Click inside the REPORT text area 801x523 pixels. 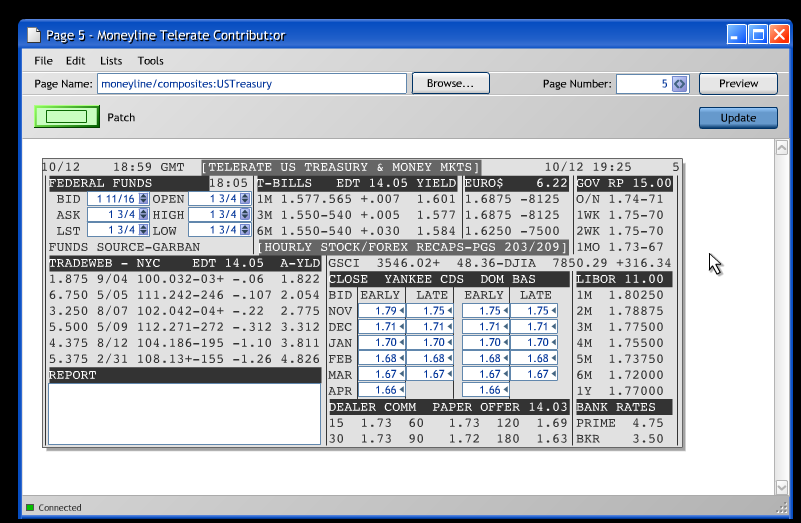point(184,414)
